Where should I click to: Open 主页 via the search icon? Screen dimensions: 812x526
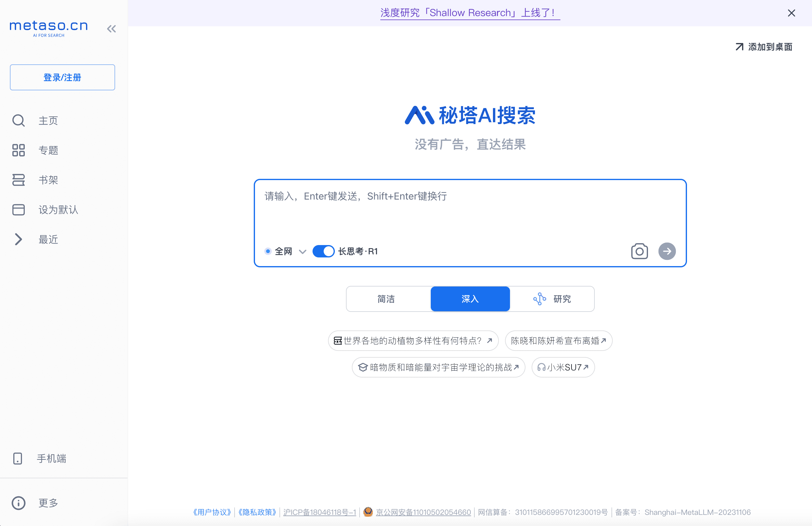[19, 120]
